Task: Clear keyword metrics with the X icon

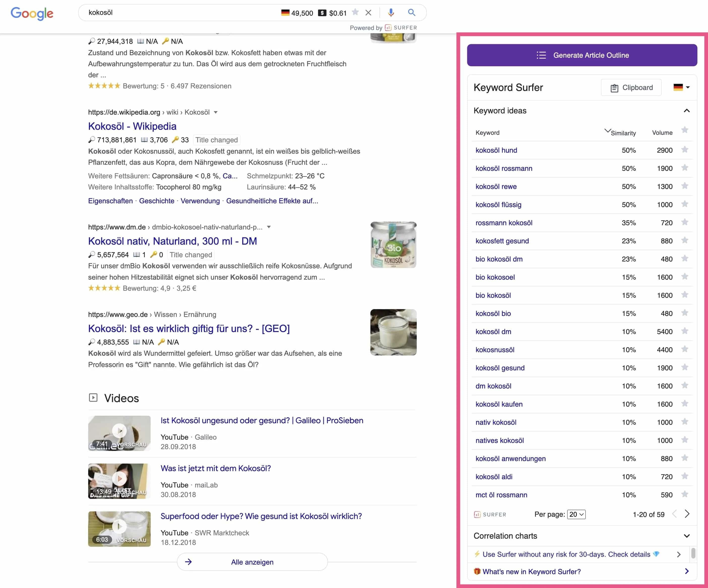Action: tap(368, 13)
